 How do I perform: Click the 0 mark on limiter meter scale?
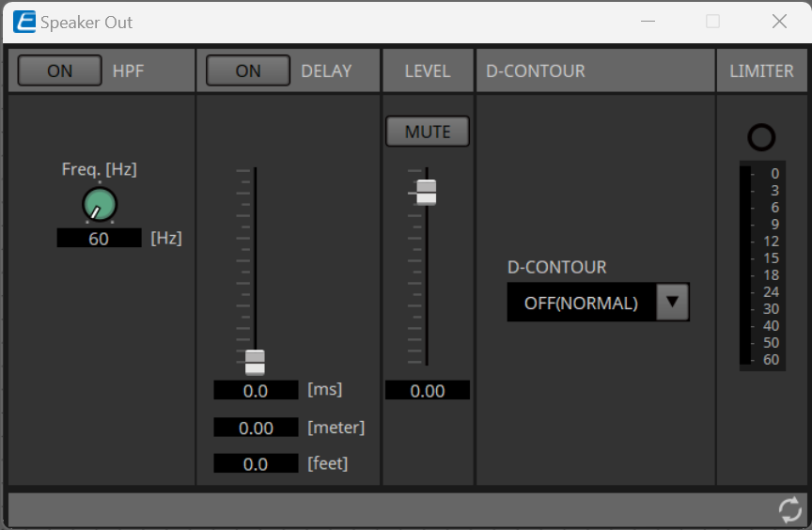(774, 174)
